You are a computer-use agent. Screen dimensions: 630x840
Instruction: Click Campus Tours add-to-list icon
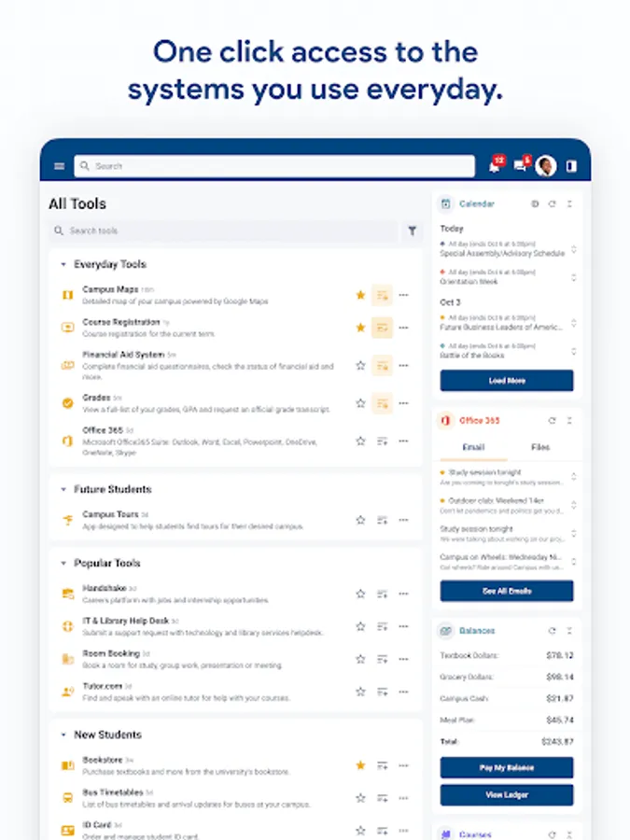tap(382, 520)
